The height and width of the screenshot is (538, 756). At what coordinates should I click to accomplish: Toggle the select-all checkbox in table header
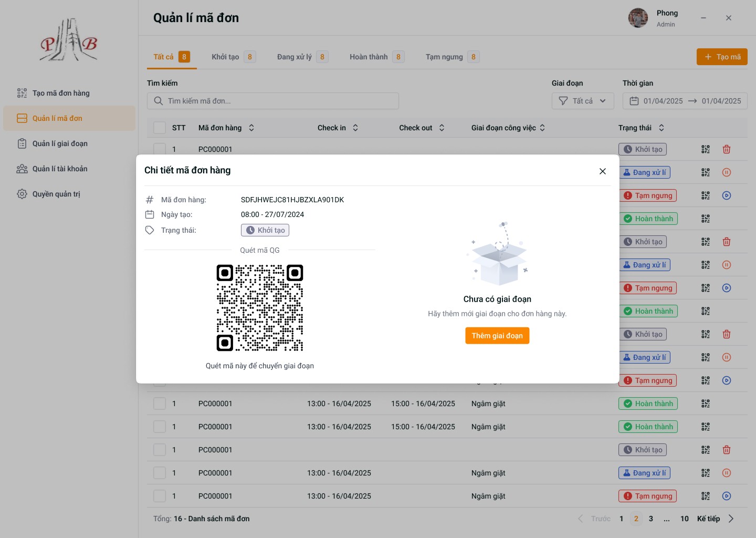[160, 128]
